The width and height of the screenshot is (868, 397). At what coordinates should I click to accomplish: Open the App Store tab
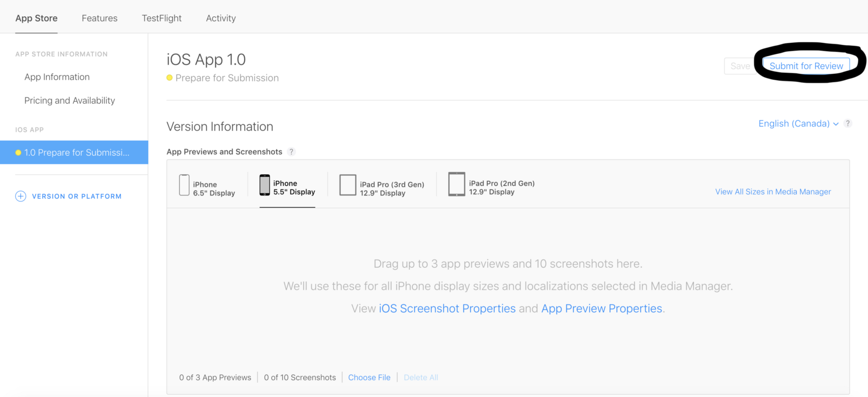pyautogui.click(x=36, y=18)
